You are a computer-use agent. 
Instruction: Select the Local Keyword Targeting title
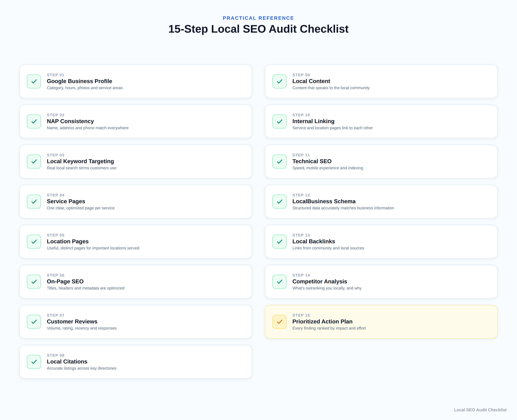tap(80, 161)
